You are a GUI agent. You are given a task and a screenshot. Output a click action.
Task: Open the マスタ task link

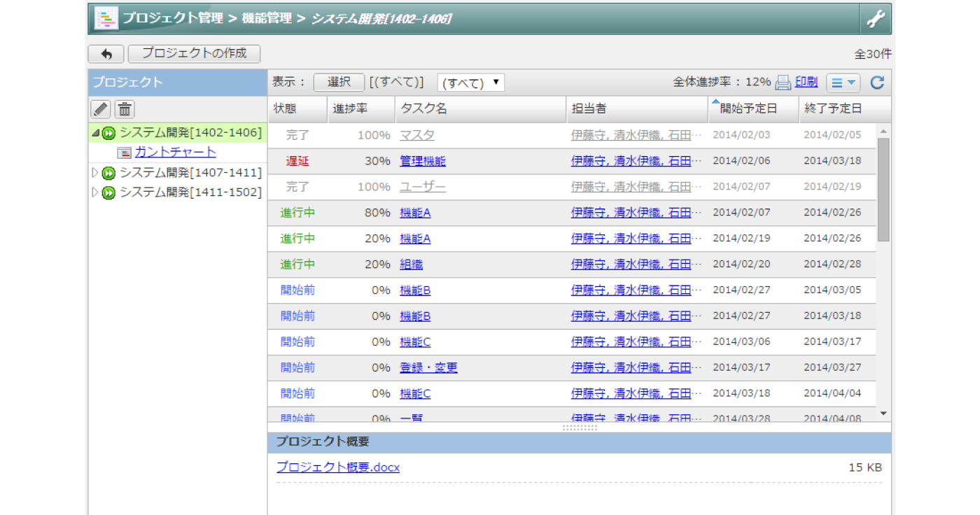coord(417,135)
